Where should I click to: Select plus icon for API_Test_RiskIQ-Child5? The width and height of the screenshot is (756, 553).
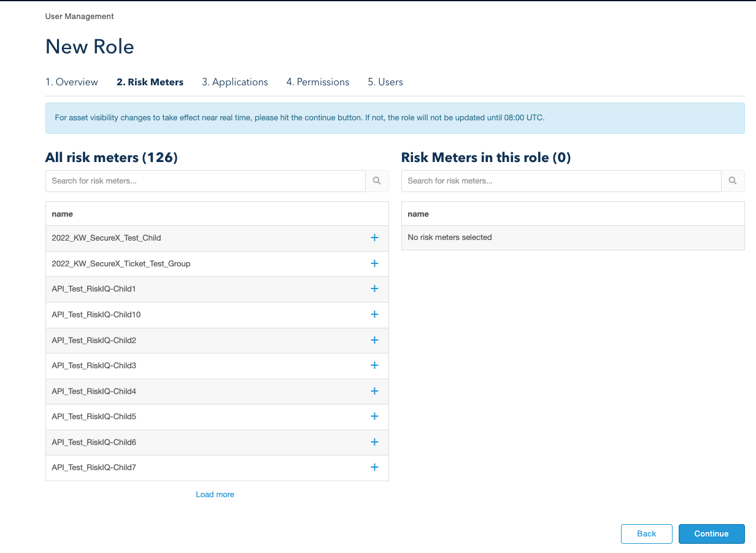click(x=374, y=416)
